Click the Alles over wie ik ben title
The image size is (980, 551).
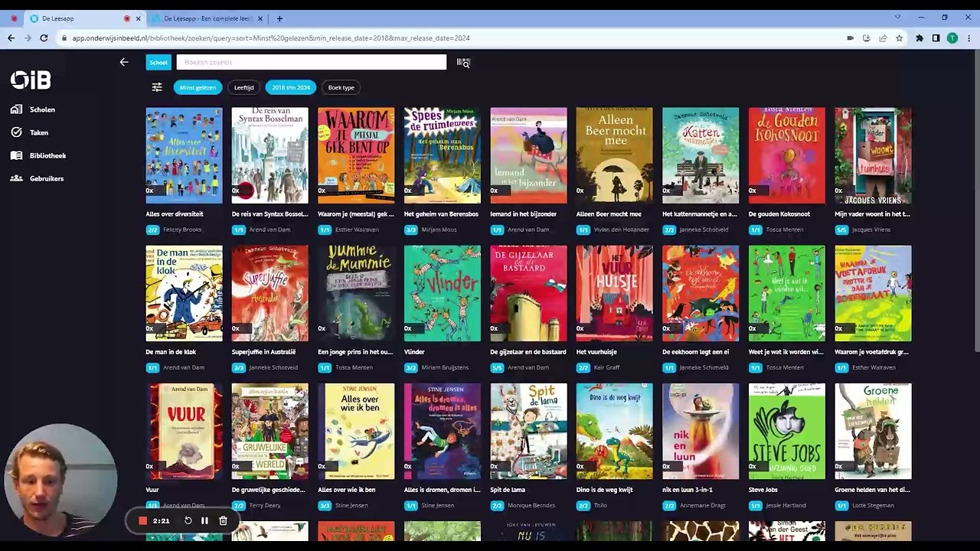[347, 490]
